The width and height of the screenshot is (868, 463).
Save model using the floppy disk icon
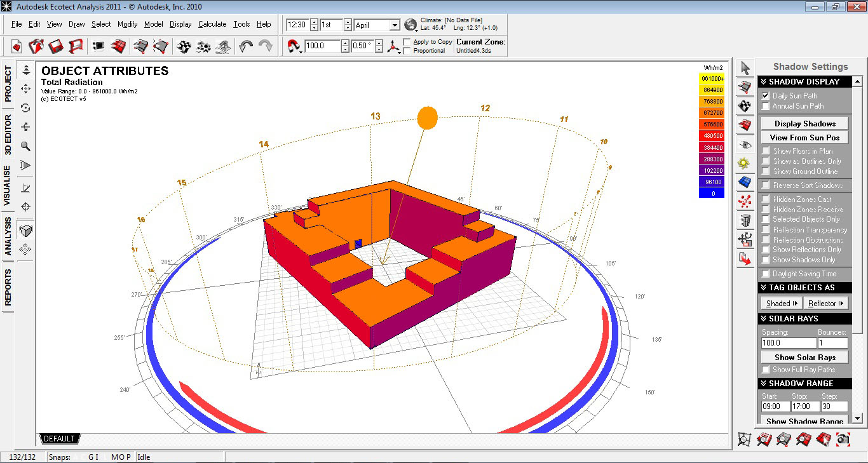point(56,46)
